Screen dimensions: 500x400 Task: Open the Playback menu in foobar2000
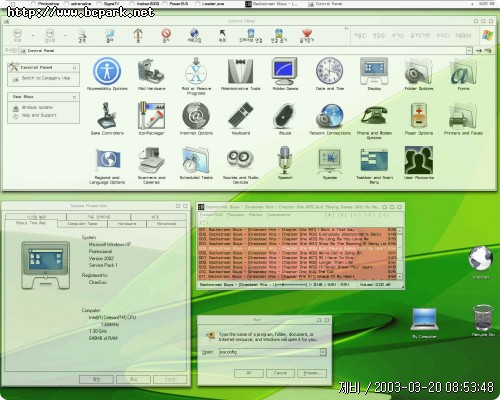236,215
